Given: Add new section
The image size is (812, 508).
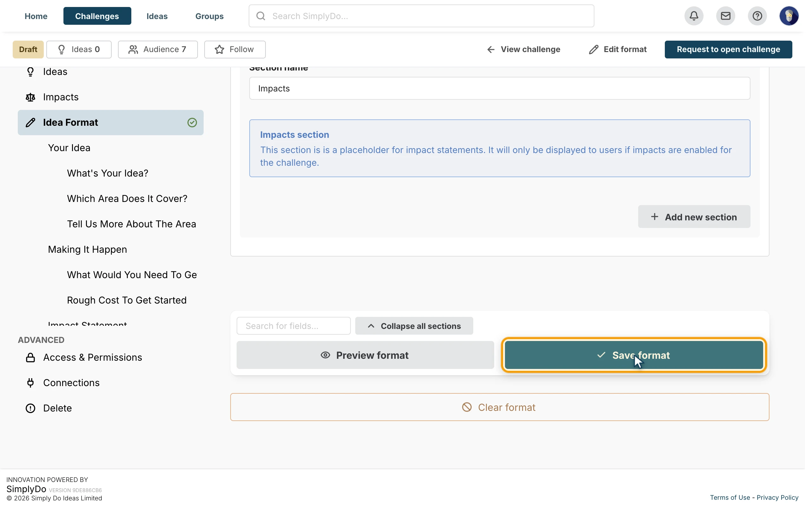Looking at the screenshot, I should tap(694, 217).
